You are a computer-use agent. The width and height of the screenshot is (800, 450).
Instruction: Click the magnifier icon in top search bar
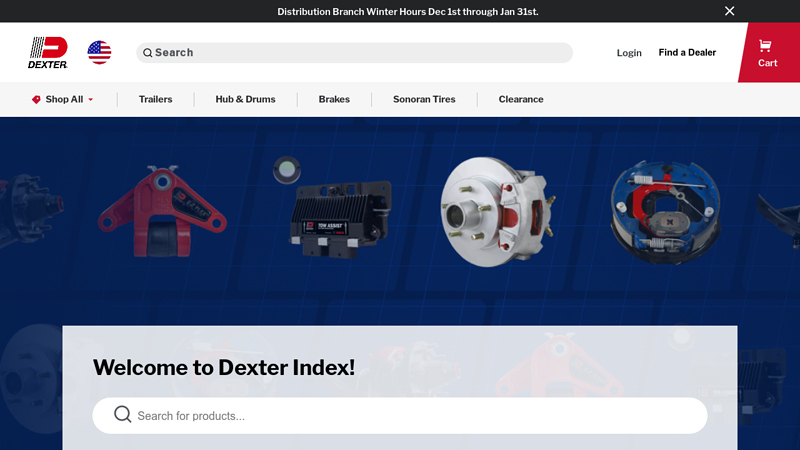click(x=147, y=53)
